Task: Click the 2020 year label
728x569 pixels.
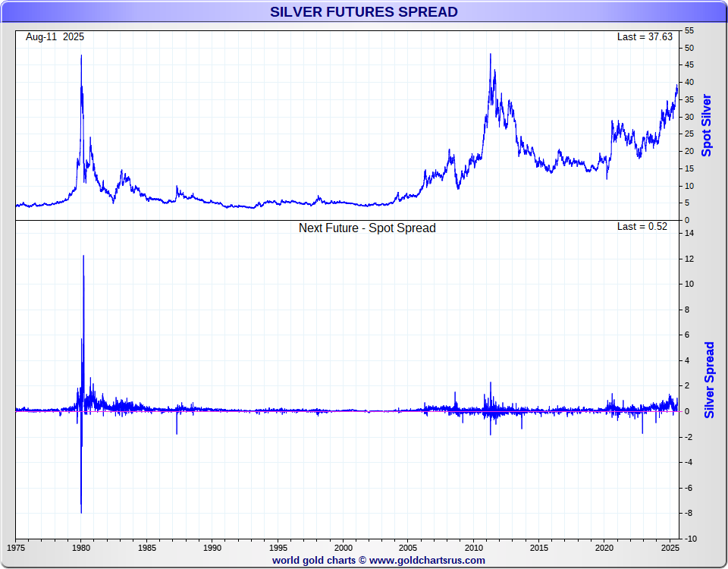Action: tap(604, 548)
